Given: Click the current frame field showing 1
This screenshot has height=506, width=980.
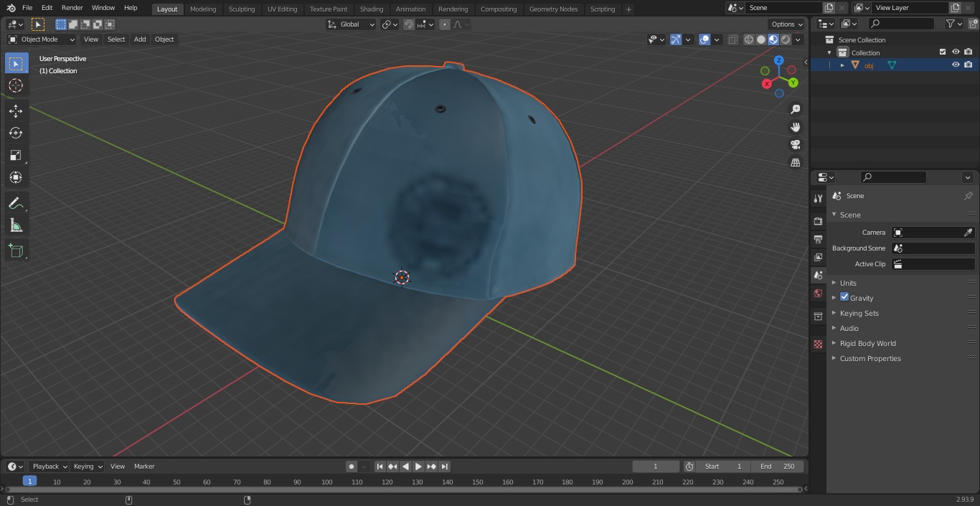Looking at the screenshot, I should pos(656,467).
